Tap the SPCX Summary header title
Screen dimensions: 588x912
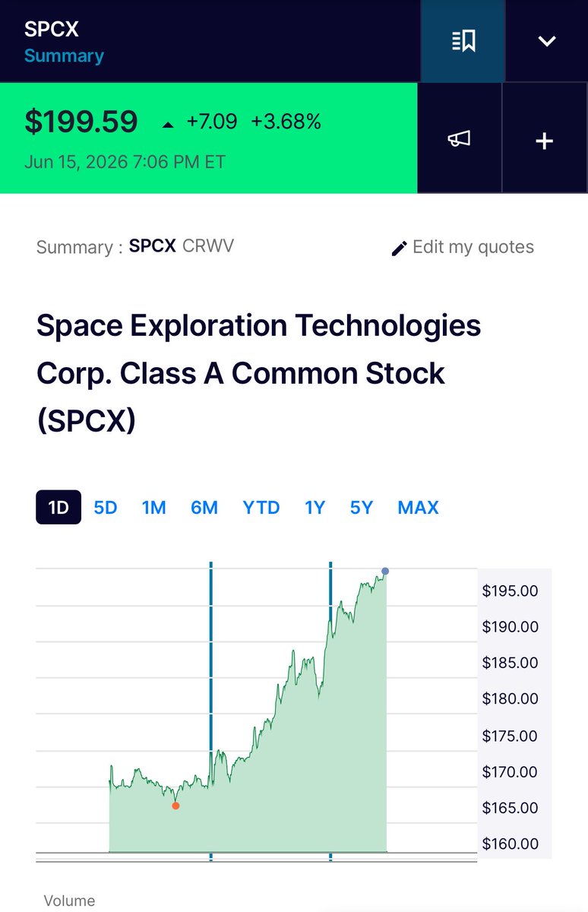coord(64,42)
